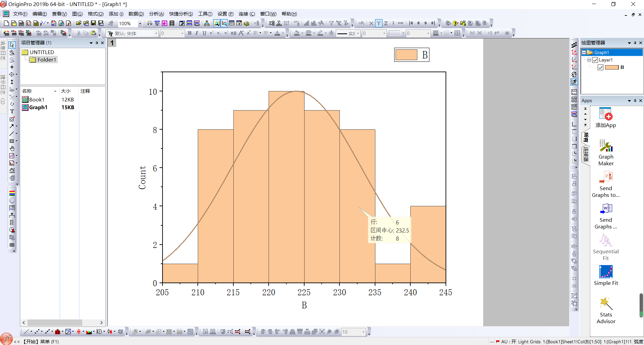Open the zoom level 100% dropdown

[140, 24]
